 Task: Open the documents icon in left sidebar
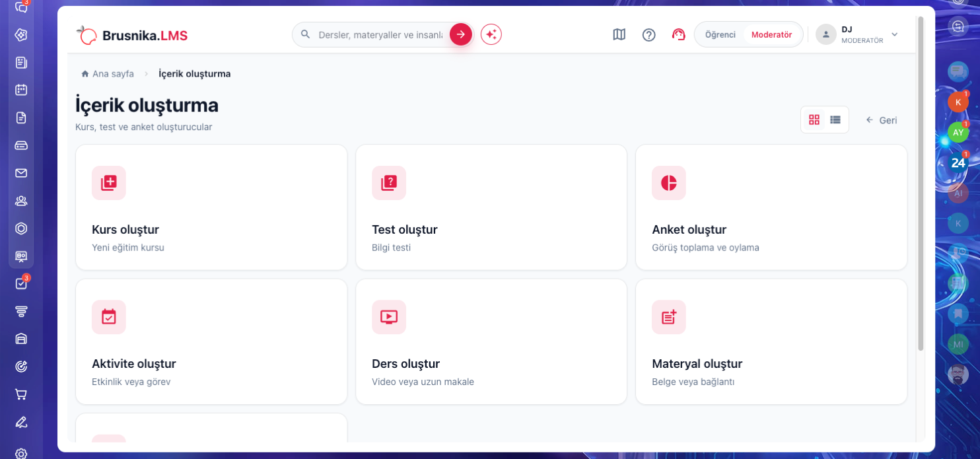pos(21,118)
